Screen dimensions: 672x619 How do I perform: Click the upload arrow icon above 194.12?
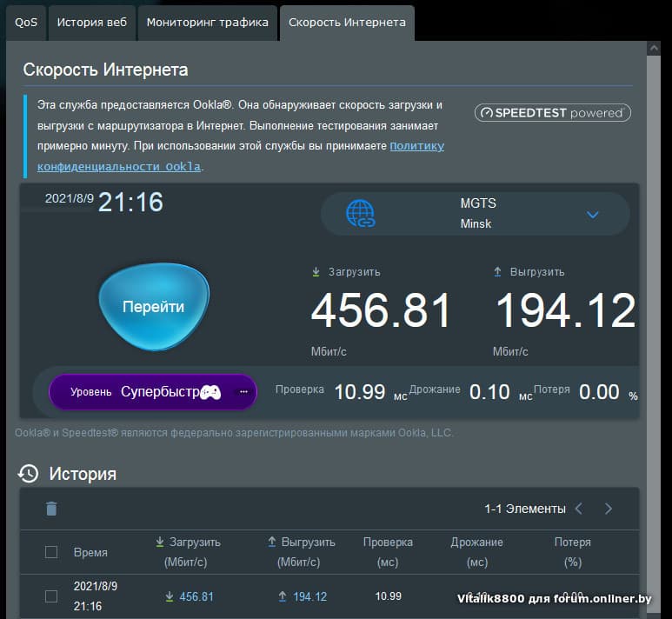point(497,272)
